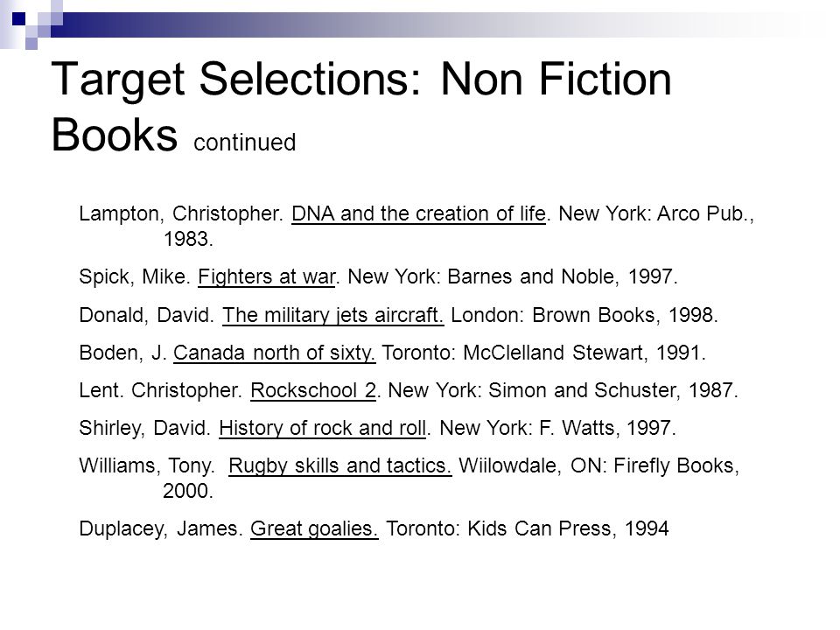This screenshot has width=840, height=630.
Task: Click the word continued in the heading
Action: click(x=244, y=143)
